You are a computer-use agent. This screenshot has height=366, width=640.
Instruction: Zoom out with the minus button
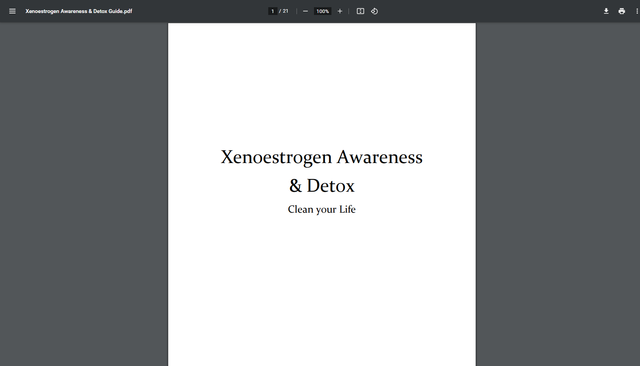coord(305,11)
